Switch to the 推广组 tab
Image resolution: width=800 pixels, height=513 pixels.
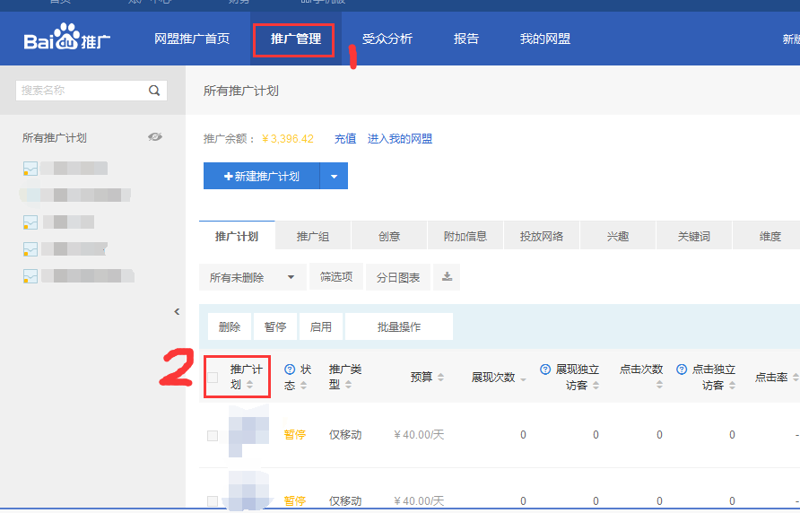[313, 236]
